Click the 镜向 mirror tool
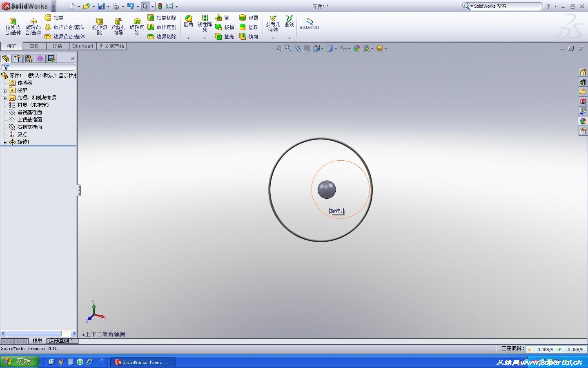 pos(249,36)
